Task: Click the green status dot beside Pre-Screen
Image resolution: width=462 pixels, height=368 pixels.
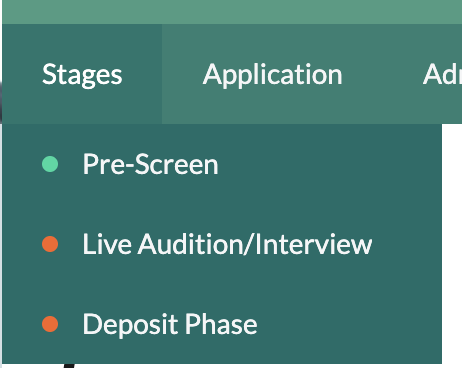Action: [50, 164]
